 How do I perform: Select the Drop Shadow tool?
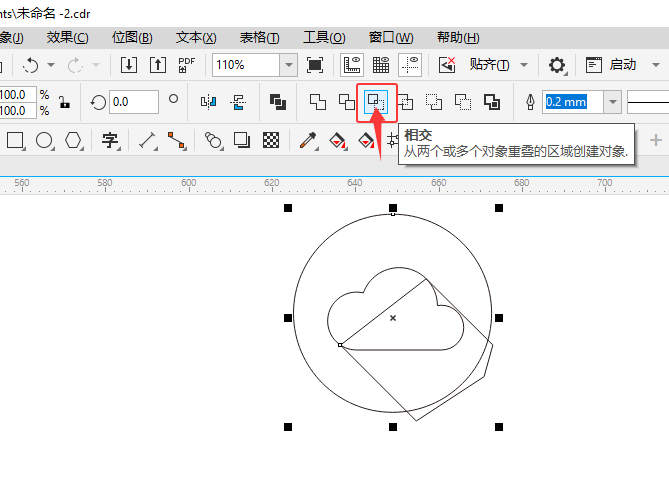coord(242,140)
